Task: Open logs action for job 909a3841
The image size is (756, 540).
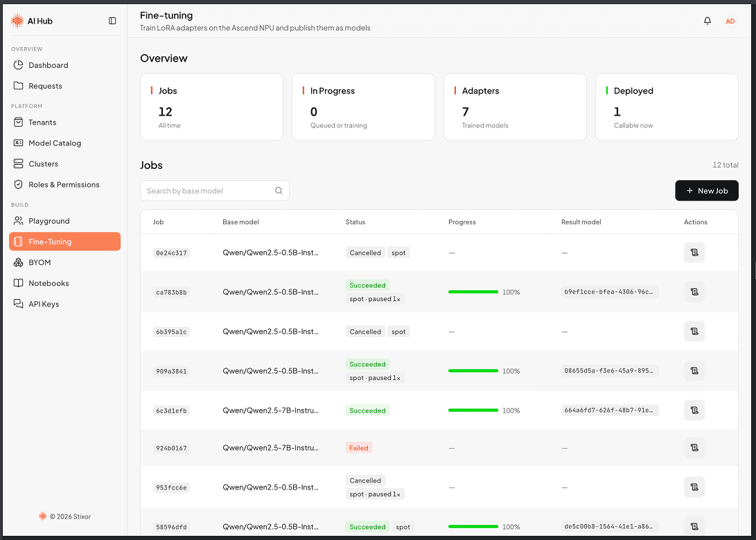Action: click(x=694, y=371)
